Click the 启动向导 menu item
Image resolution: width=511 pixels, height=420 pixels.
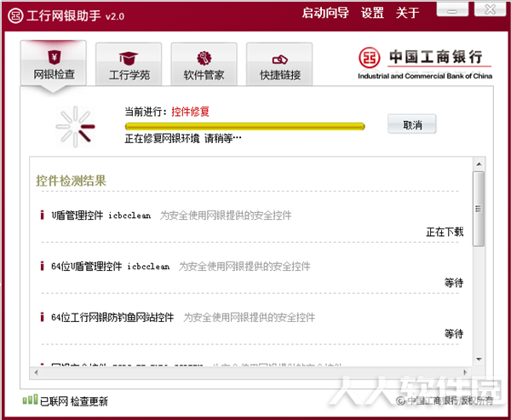tap(325, 13)
